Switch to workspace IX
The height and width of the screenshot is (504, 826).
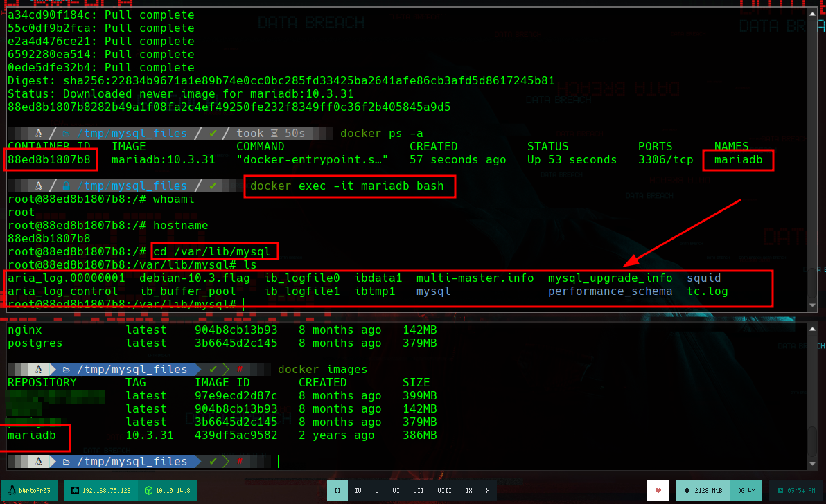point(469,490)
